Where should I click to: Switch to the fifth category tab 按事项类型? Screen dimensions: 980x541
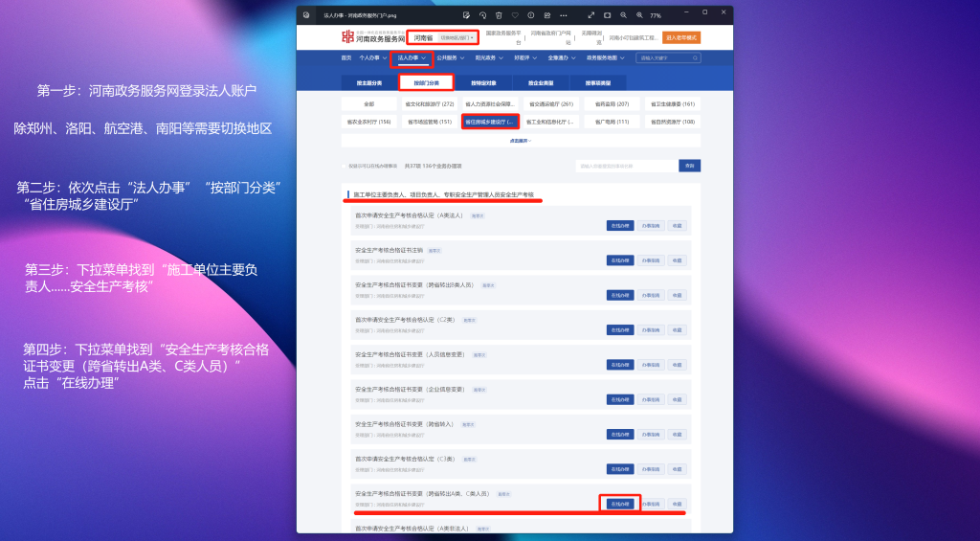597,82
